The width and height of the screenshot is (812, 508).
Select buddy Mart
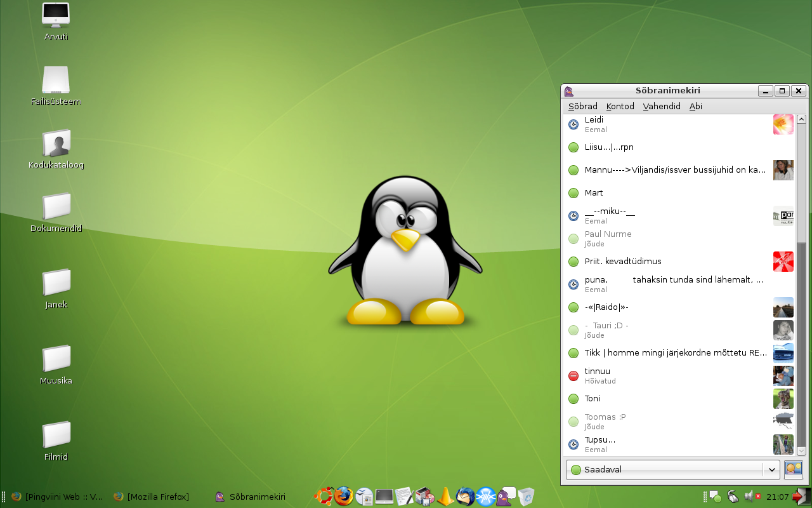pos(679,193)
